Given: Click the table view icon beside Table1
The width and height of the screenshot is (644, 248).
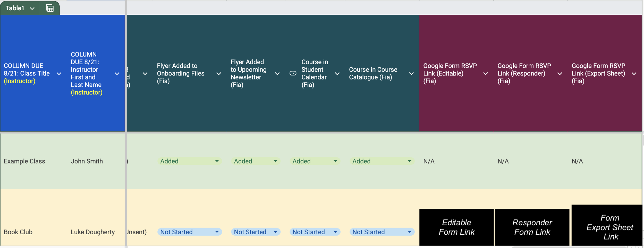Looking at the screenshot, I should [x=50, y=8].
